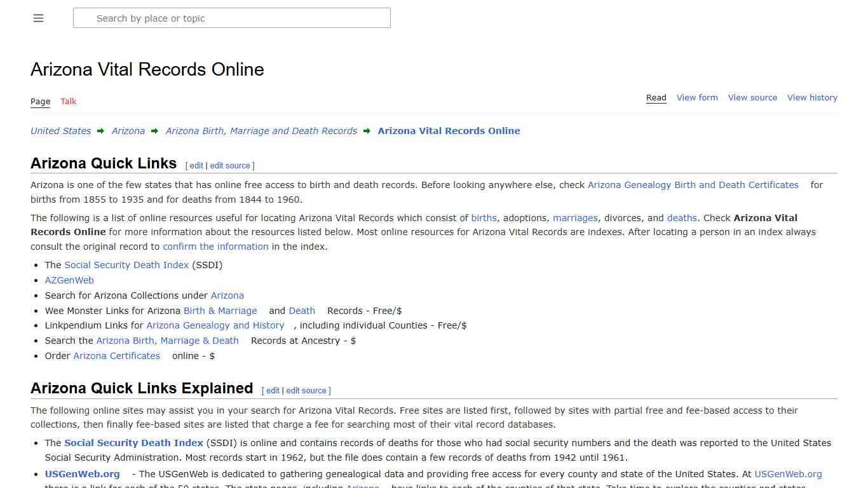Image resolution: width=868 pixels, height=488 pixels.
Task: Switch to the Talk tab
Action: (69, 102)
